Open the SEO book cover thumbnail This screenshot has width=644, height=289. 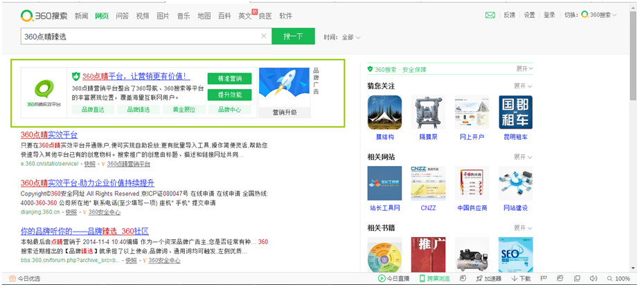[x=515, y=254]
